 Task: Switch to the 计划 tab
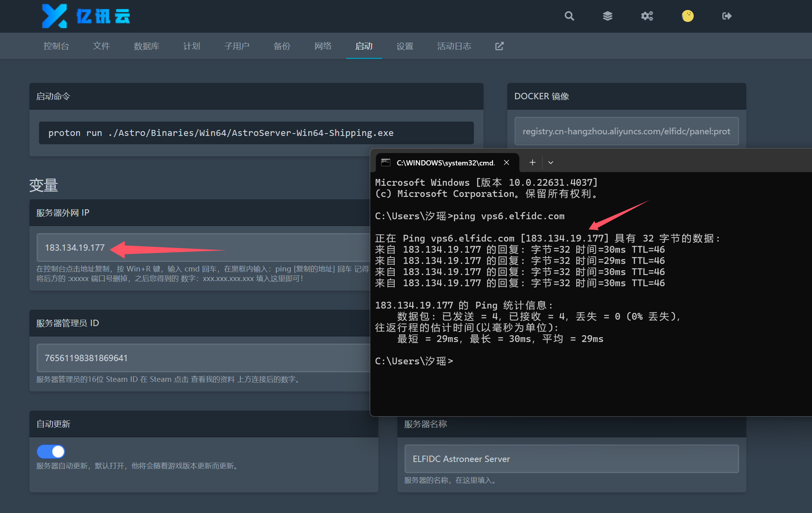point(192,46)
